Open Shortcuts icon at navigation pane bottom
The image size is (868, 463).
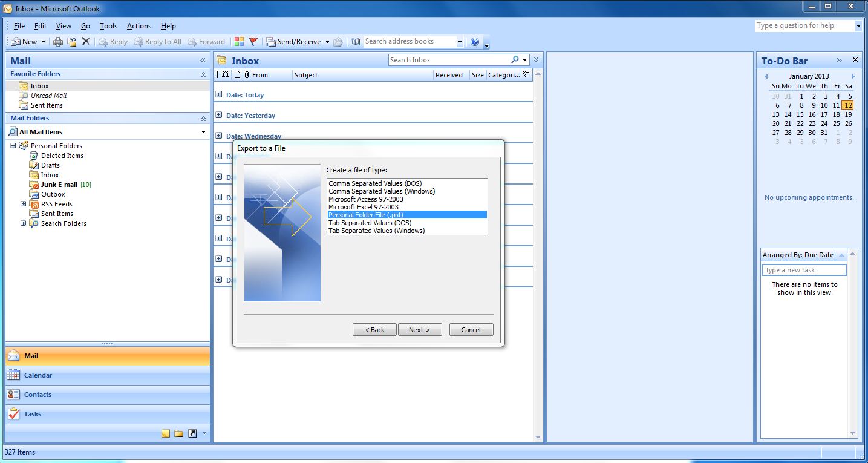pos(192,433)
